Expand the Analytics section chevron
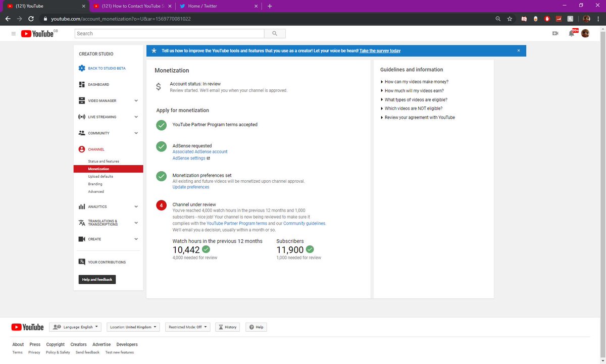Image resolution: width=606 pixels, height=364 pixels. [x=136, y=206]
